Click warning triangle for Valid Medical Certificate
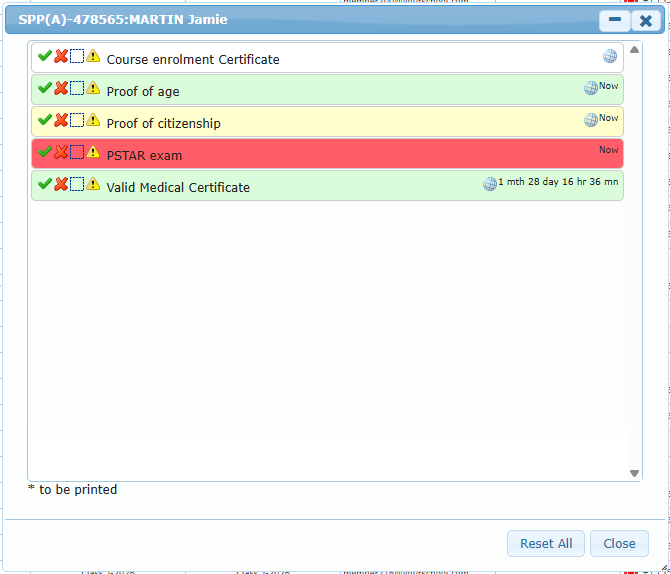Image resolution: width=670 pixels, height=574 pixels. tap(93, 184)
